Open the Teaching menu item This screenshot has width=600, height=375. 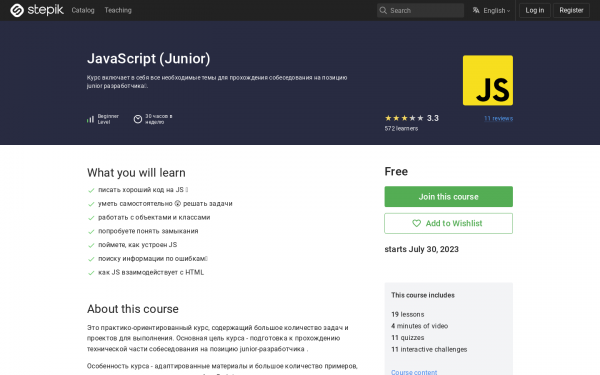tap(118, 10)
